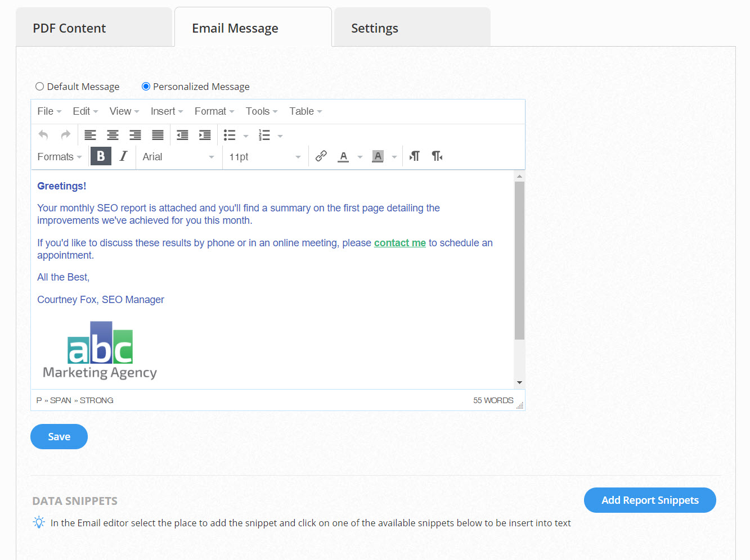Toggle Italic formatting

click(123, 156)
